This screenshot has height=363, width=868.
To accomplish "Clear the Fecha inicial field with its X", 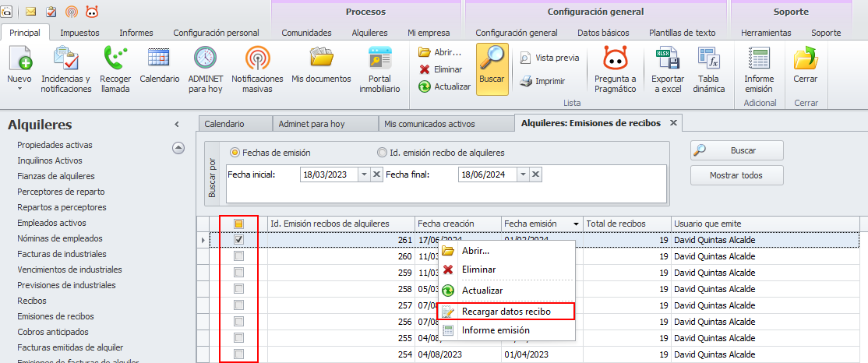I will pos(376,174).
